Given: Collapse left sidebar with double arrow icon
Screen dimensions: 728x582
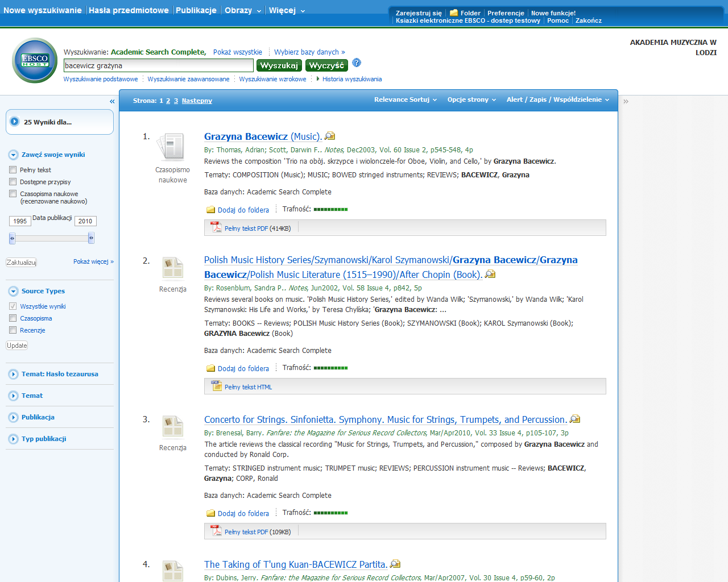Looking at the screenshot, I should pyautogui.click(x=112, y=101).
